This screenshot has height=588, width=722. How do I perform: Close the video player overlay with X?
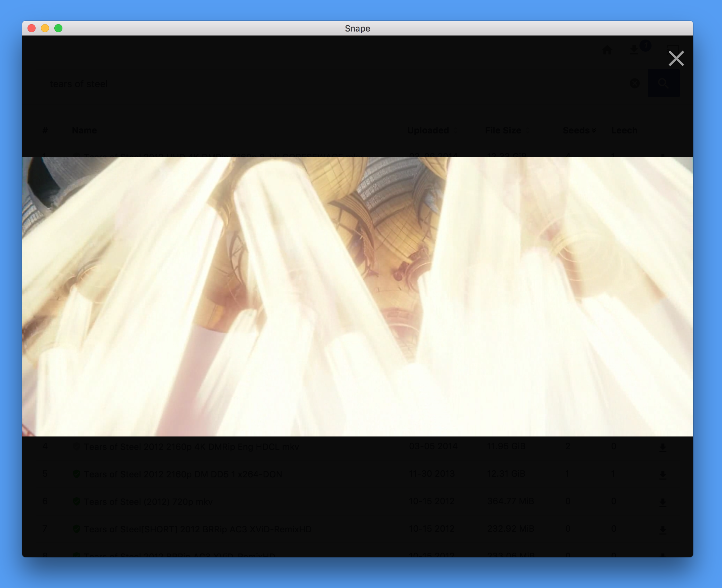[676, 58]
